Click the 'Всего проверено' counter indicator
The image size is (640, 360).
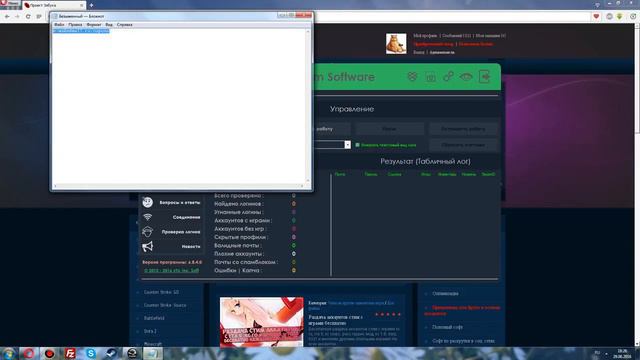pyautogui.click(x=293, y=196)
